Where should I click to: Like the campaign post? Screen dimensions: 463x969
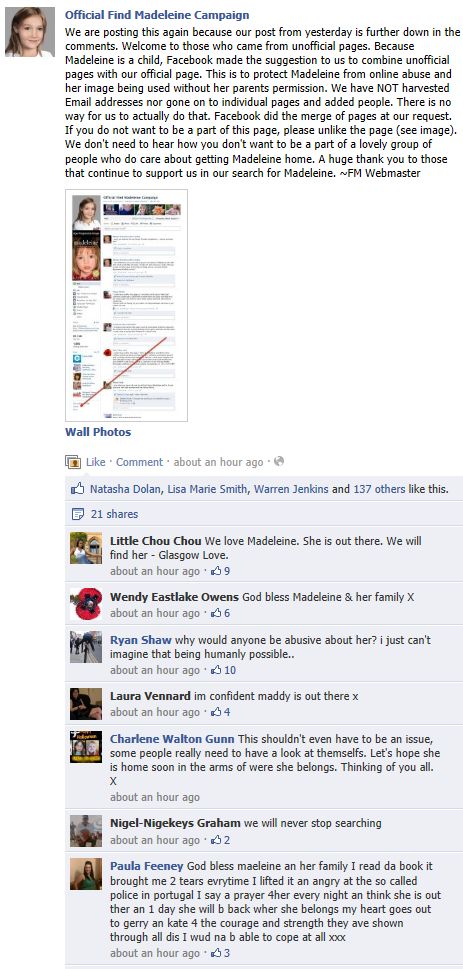(96, 462)
